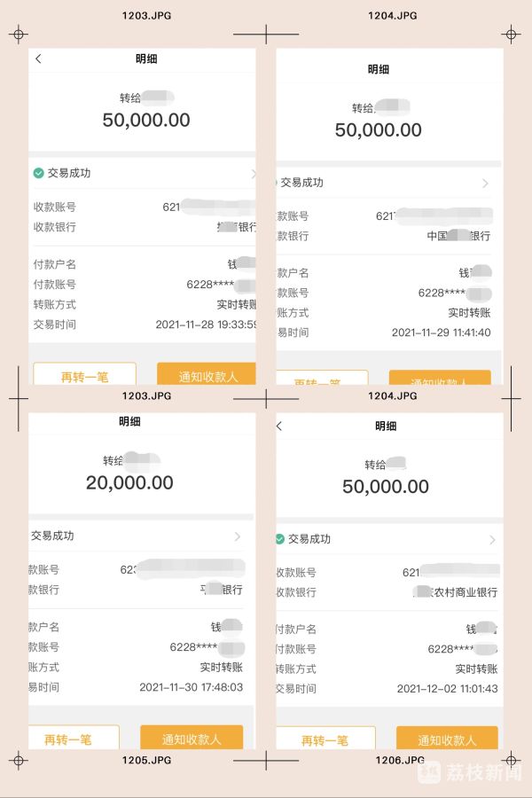Click 通知收款人 on the 2021-12-02 receipt
The width and height of the screenshot is (532, 798).
pos(447,739)
